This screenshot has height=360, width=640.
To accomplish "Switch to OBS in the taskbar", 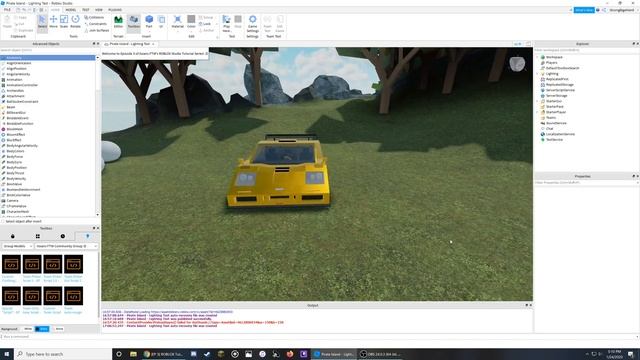I will coord(380,354).
